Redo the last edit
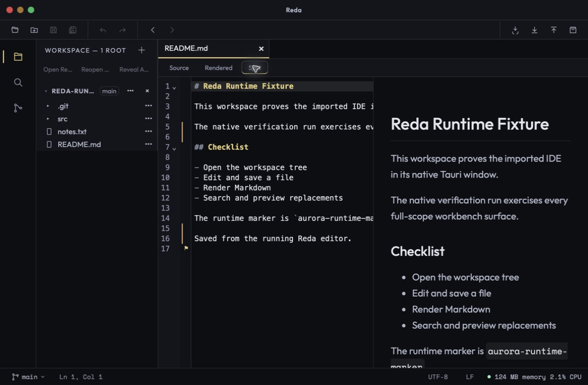The height and width of the screenshot is (385, 588). (x=122, y=30)
